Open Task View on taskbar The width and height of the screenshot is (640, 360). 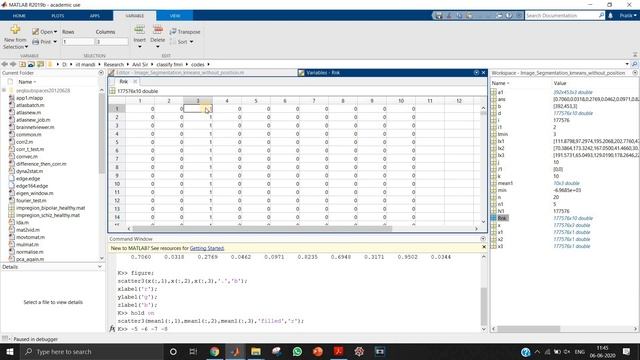193,351
